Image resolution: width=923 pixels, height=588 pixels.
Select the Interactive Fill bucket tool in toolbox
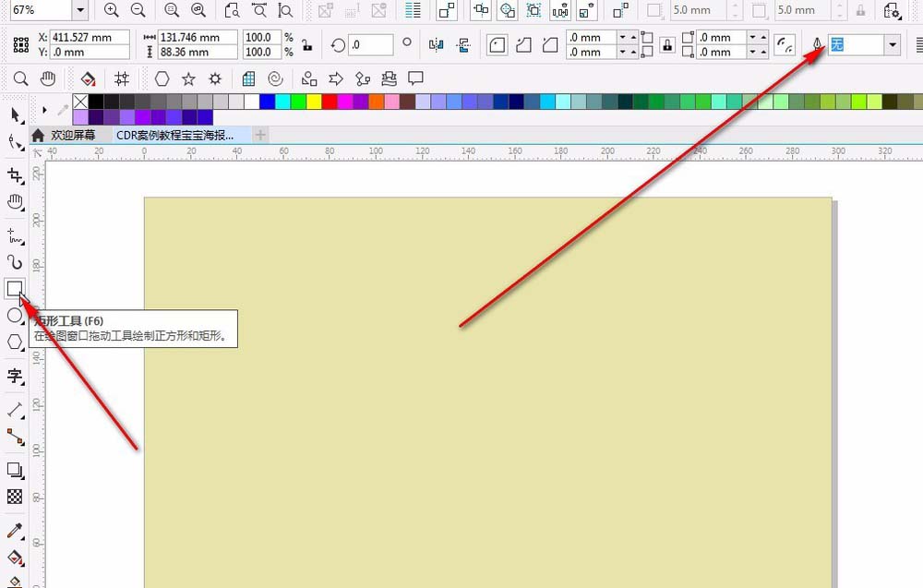point(15,558)
